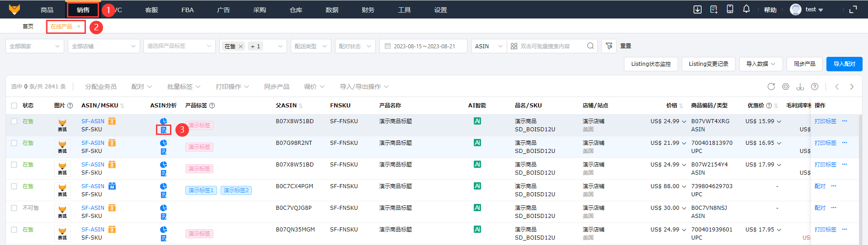The width and height of the screenshot is (868, 245).
Task: Click the advanced filter funnel icon
Action: click(609, 46)
